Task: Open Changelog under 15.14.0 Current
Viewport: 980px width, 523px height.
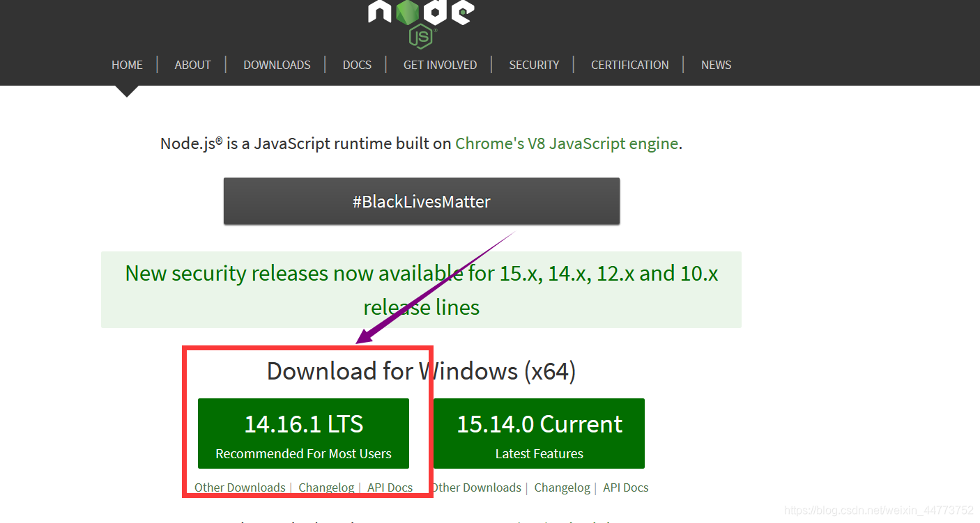Action: 562,487
